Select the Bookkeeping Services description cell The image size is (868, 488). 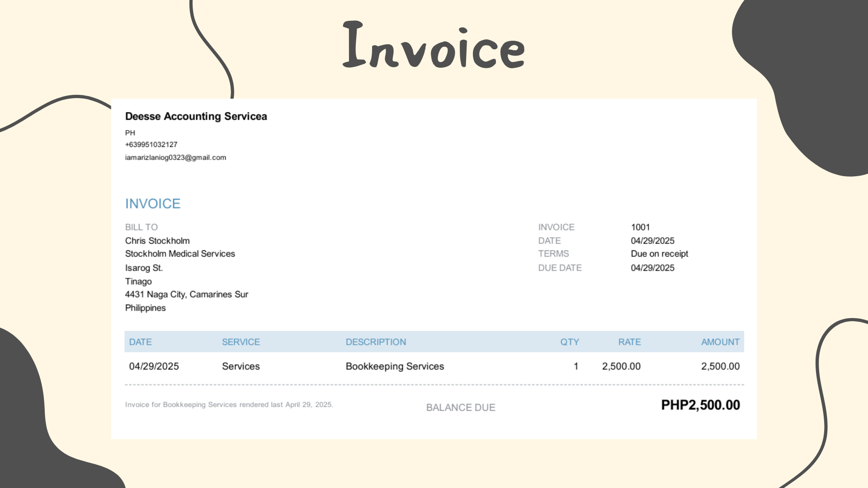pyautogui.click(x=395, y=366)
